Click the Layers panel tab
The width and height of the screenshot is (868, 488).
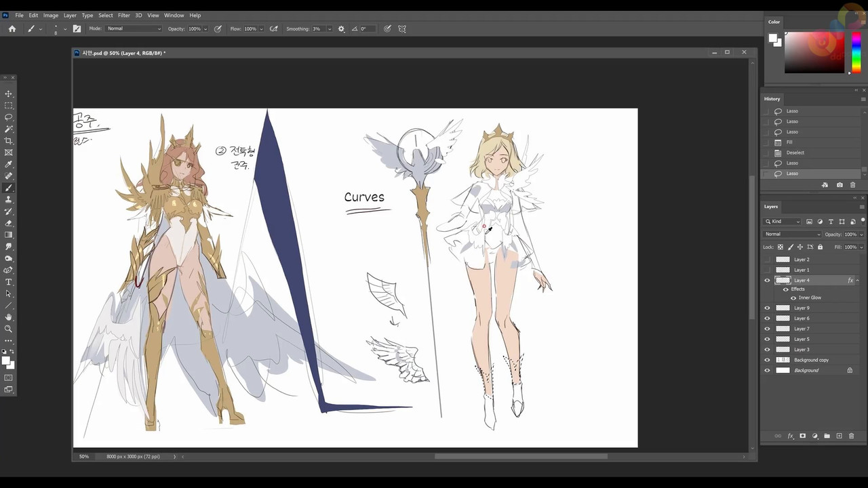click(771, 206)
